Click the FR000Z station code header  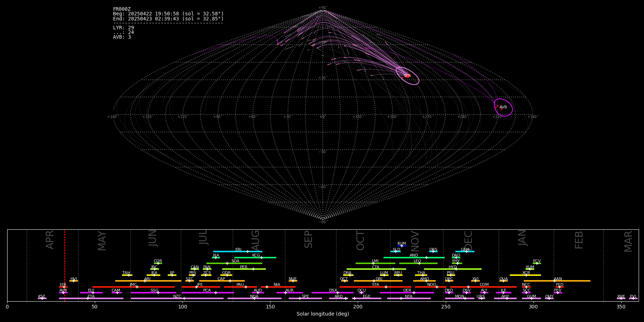(x=122, y=9)
